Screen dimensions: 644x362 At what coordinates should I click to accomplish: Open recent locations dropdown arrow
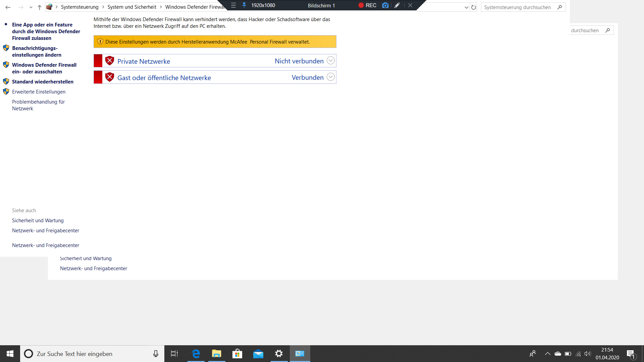tap(31, 7)
